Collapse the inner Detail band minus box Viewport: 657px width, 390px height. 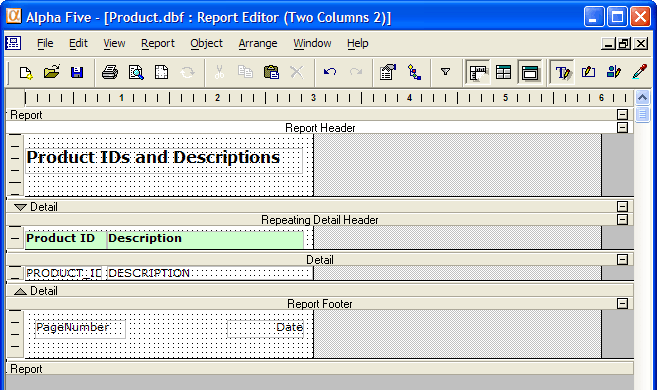pos(623,259)
